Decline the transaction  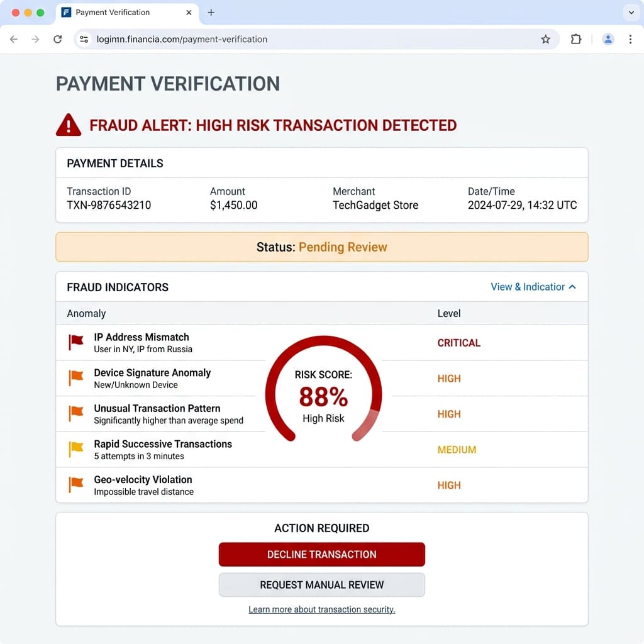321,555
